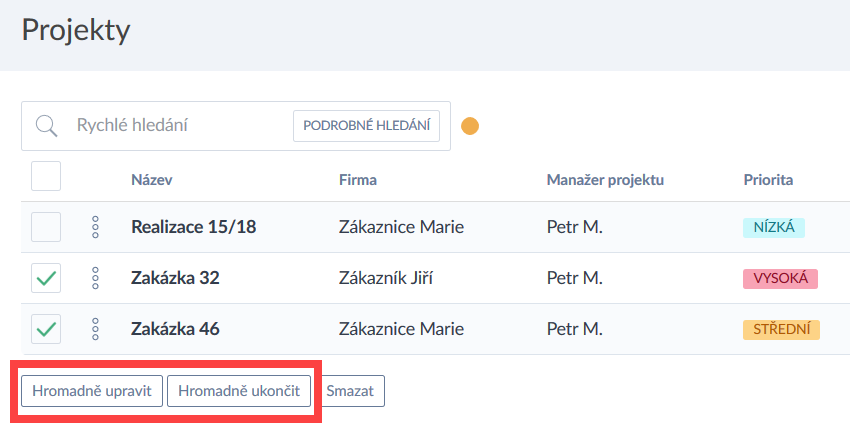Viewport: 850px width, 431px height.
Task: Open the Podrobné hledání advanced search
Action: pos(366,126)
